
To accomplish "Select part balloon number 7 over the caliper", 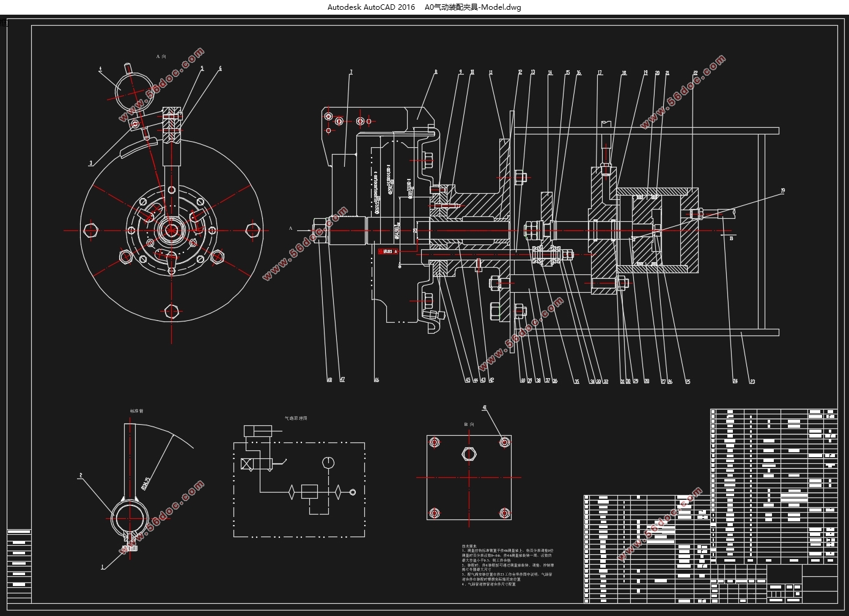I will tap(351, 72).
